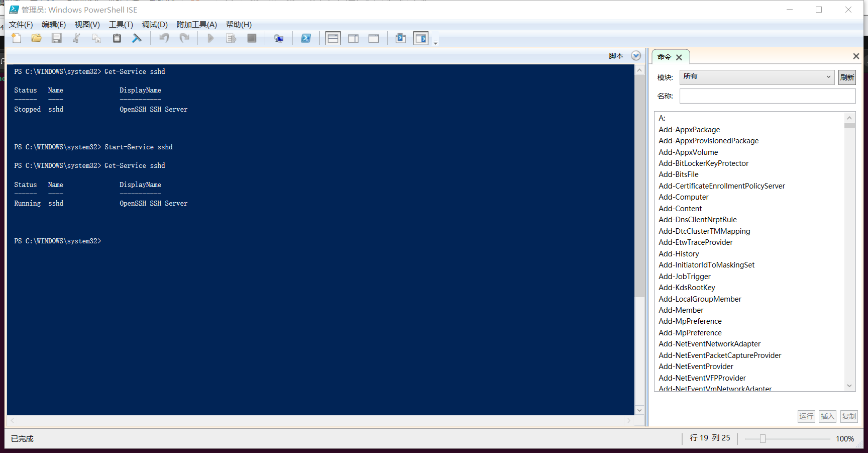Toggle show script pane on right
The width and height of the screenshot is (868, 453).
pos(353,38)
